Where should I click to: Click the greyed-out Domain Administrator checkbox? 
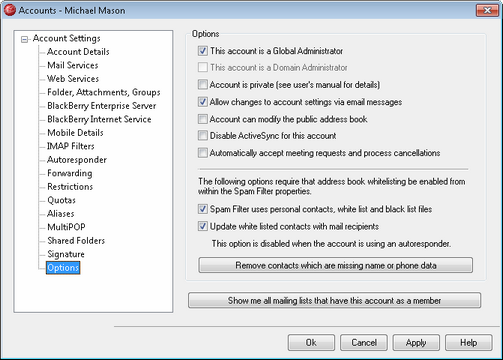203,67
